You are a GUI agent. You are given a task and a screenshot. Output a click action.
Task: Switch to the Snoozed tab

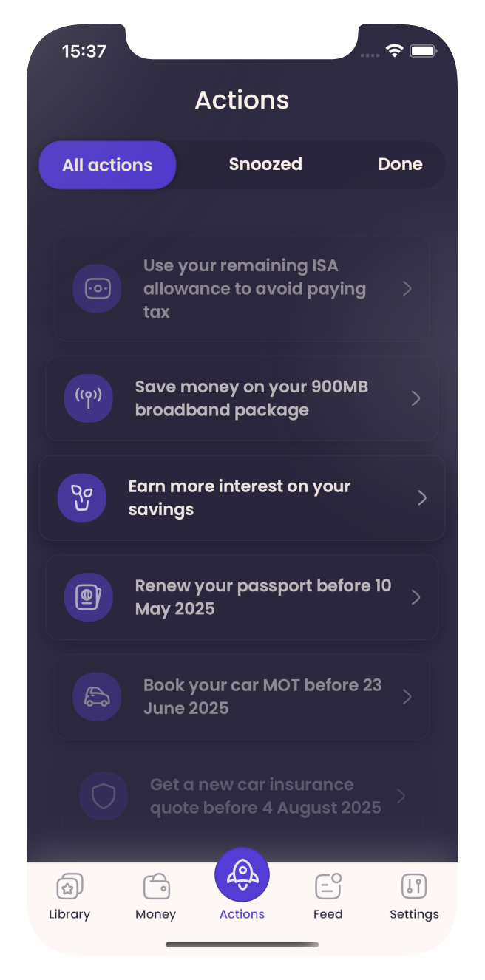265,164
